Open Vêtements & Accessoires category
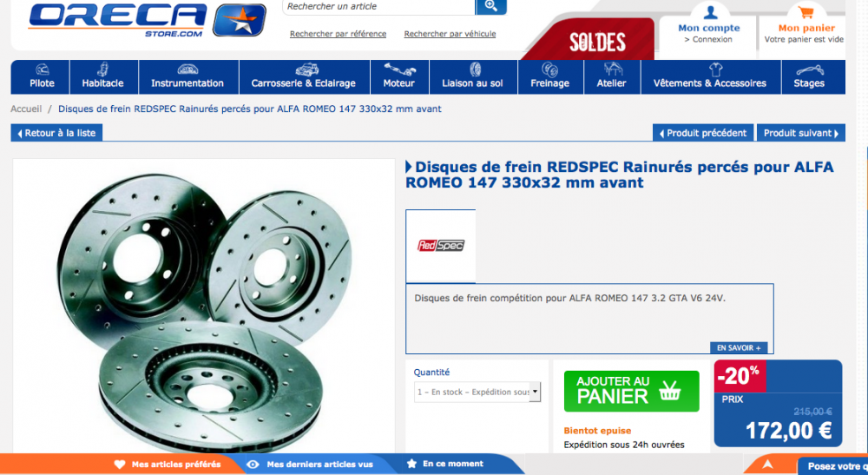Screen dimensions: 868x475 710,77
